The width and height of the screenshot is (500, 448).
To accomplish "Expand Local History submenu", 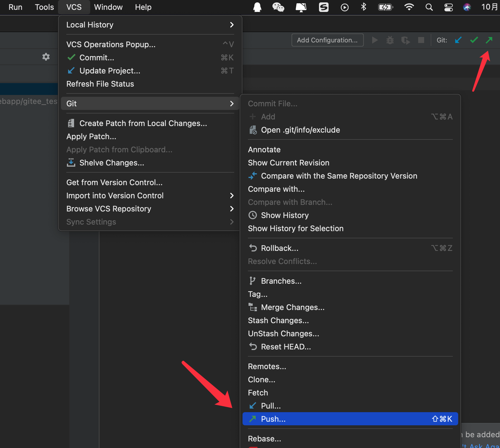I will click(150, 25).
